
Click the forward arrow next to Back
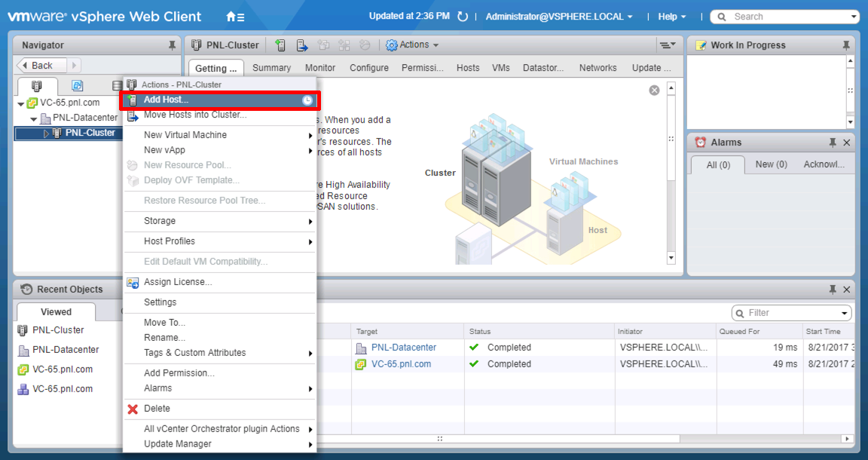point(74,66)
